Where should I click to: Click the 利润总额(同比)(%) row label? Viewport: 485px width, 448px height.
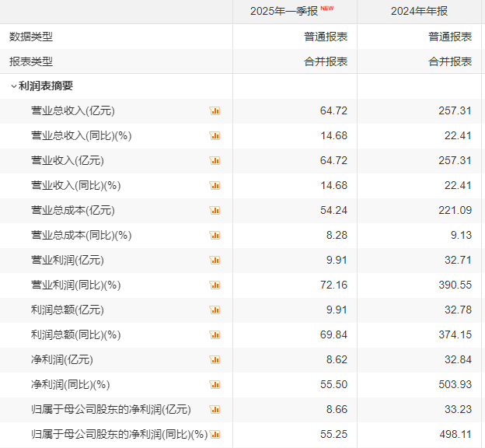(x=75, y=334)
